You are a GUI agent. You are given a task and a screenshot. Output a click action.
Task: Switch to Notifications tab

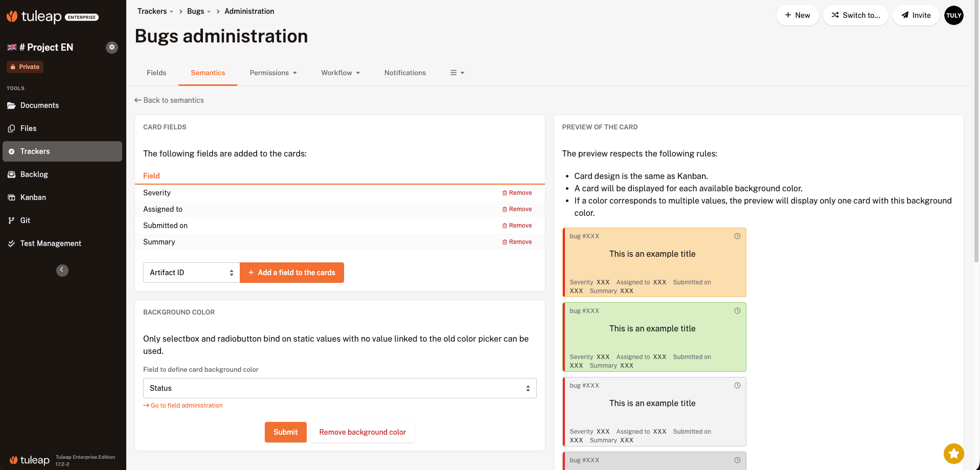pos(405,73)
